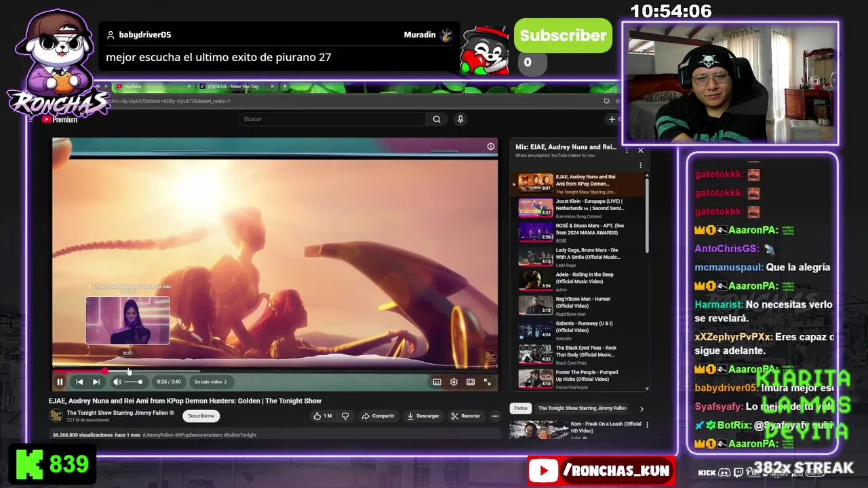Click the Suscribirme button
868x488 pixels.
201,415
